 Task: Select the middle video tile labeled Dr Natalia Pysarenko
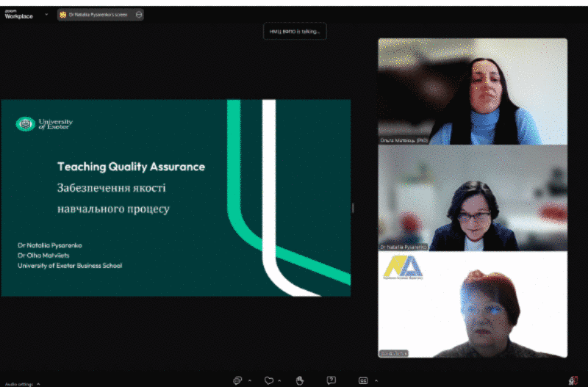pyautogui.click(x=472, y=198)
